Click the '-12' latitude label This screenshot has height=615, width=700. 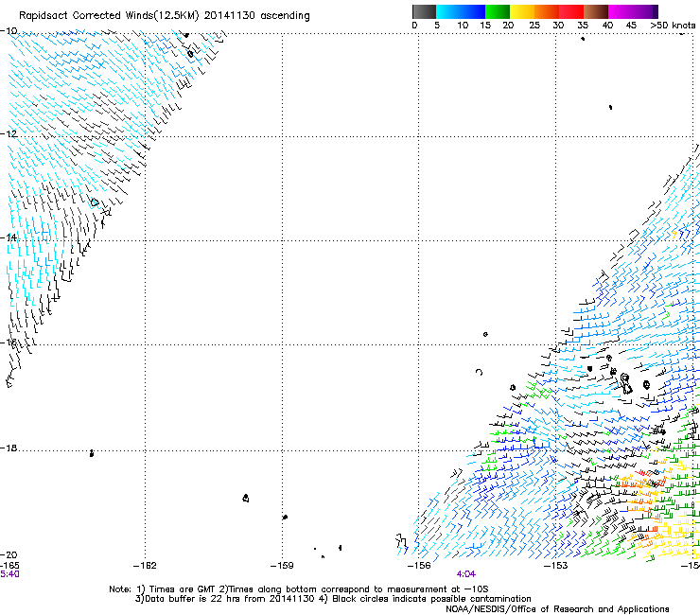click(9, 134)
